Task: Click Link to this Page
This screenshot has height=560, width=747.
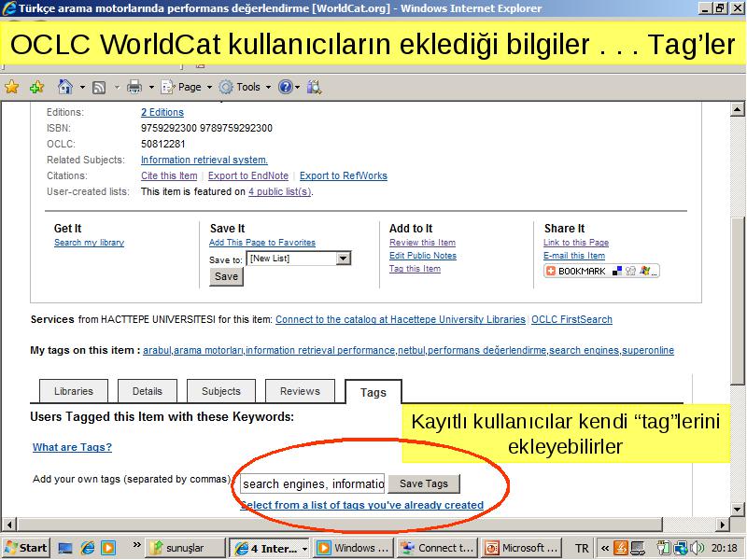Action: [576, 243]
